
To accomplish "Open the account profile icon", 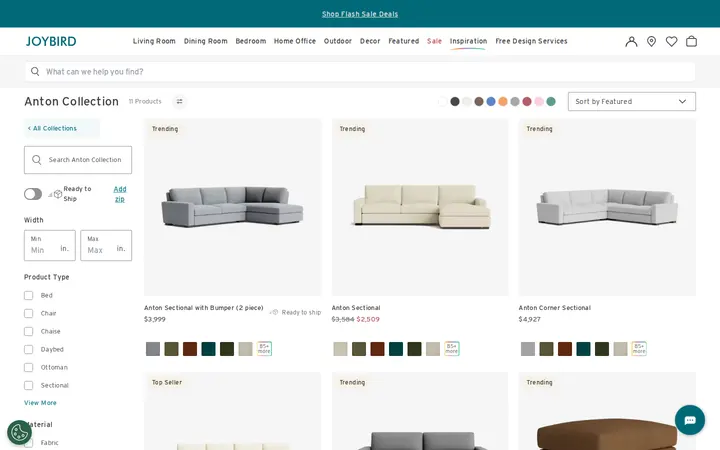I will (x=631, y=41).
